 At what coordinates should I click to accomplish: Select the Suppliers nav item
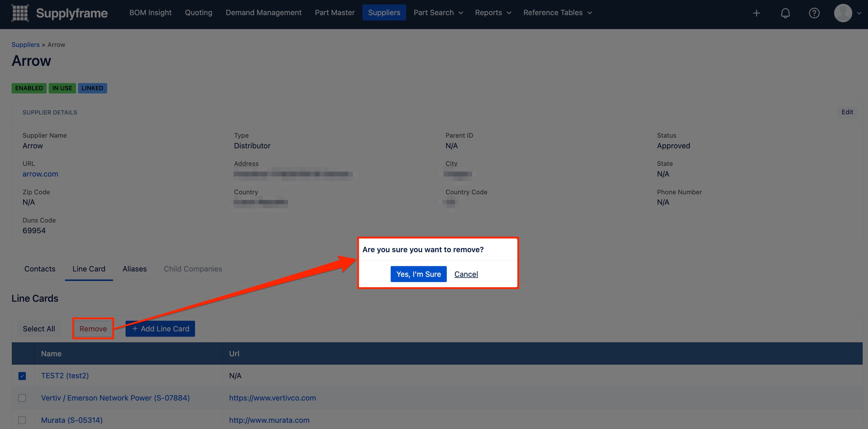(384, 12)
